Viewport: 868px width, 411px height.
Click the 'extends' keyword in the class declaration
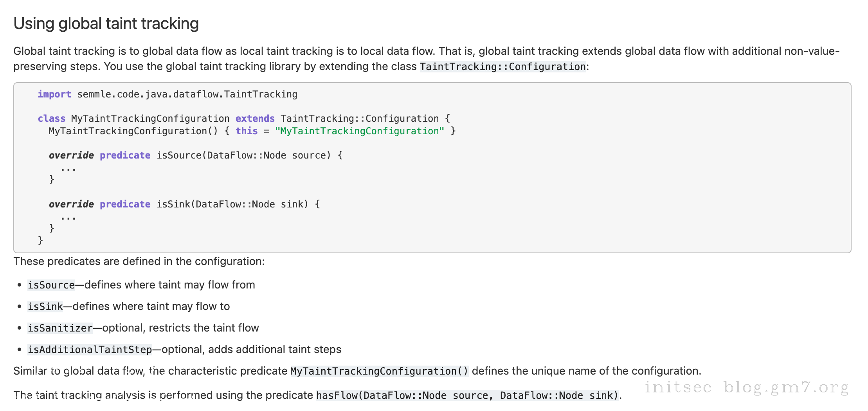(255, 119)
